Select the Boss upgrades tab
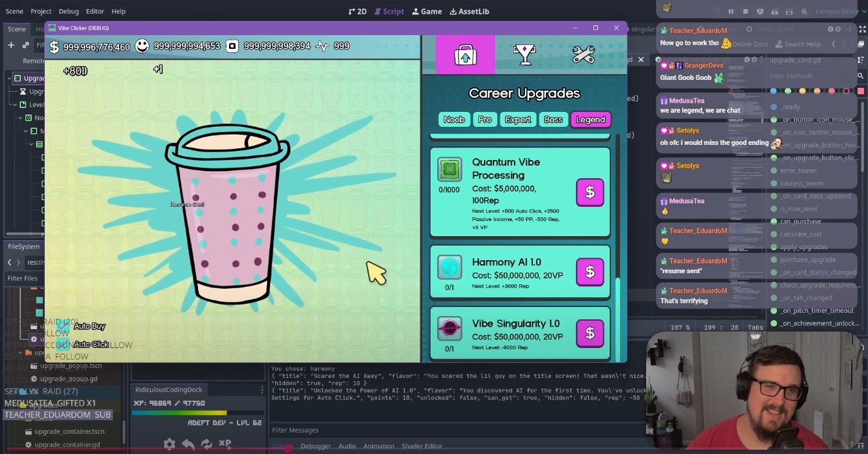 click(x=553, y=120)
